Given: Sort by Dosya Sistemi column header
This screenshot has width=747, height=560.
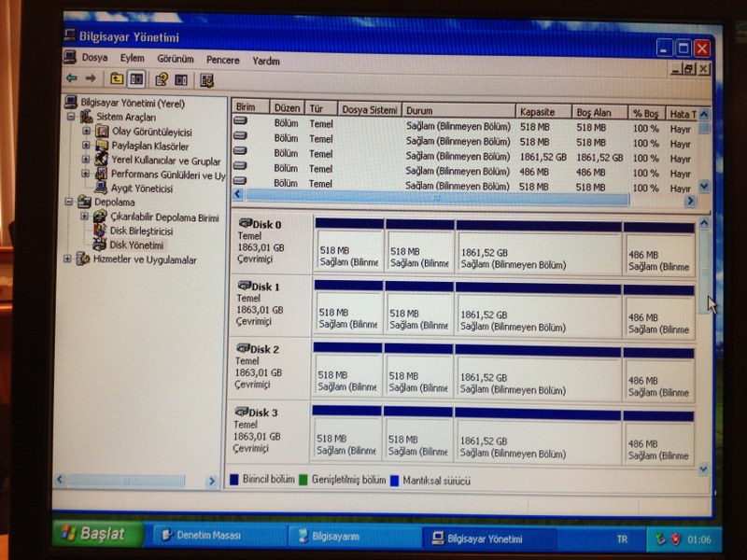Looking at the screenshot, I should 370,109.
